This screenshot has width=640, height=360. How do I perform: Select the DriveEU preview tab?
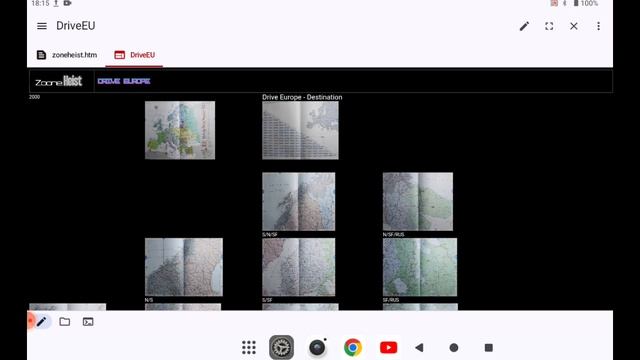pos(134,55)
